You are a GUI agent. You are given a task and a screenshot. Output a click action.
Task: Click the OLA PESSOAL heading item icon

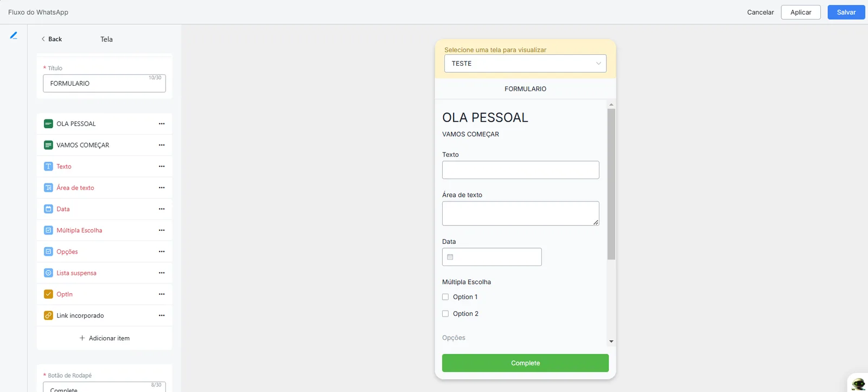(x=48, y=124)
